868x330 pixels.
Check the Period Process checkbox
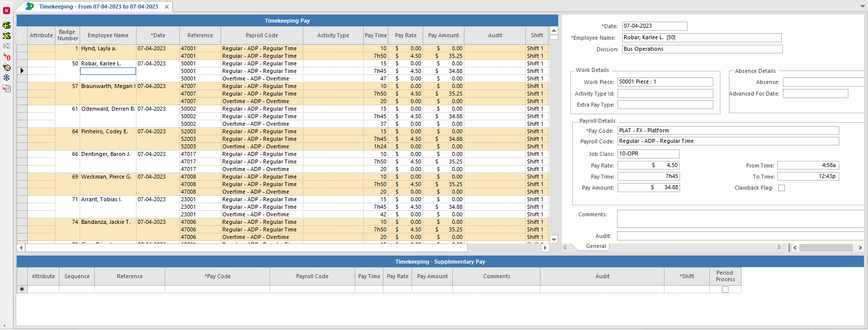[x=725, y=290]
